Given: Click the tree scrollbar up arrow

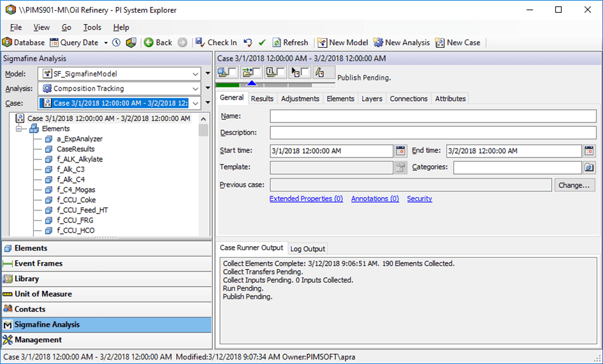Looking at the screenshot, I should point(203,119).
